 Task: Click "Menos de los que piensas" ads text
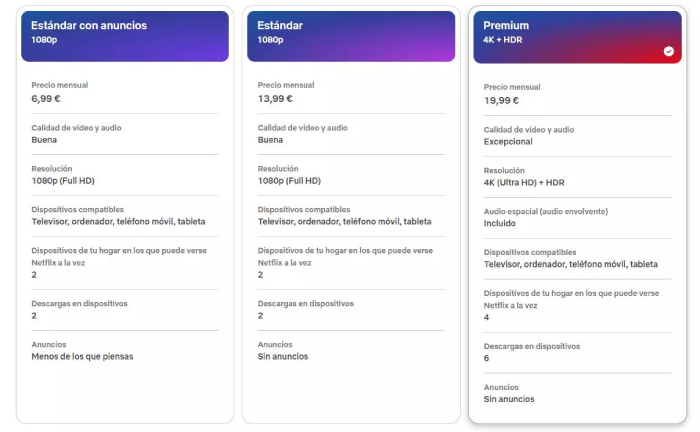pyautogui.click(x=82, y=356)
